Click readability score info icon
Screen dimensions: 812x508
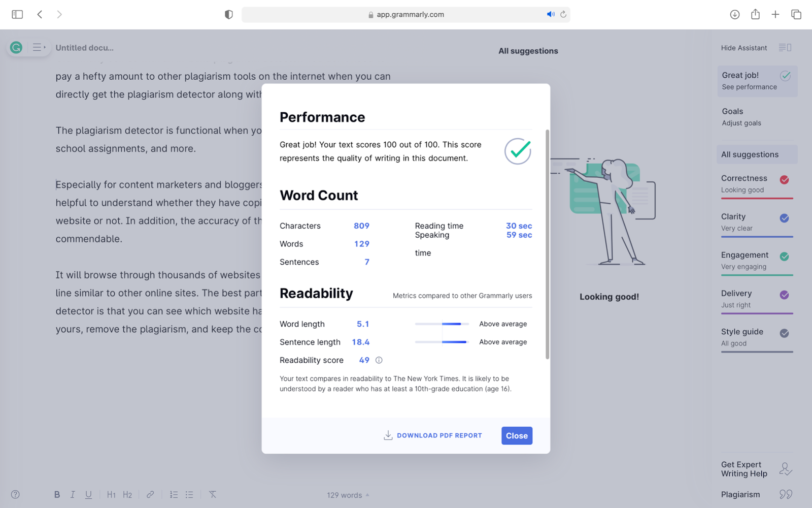[x=379, y=360]
